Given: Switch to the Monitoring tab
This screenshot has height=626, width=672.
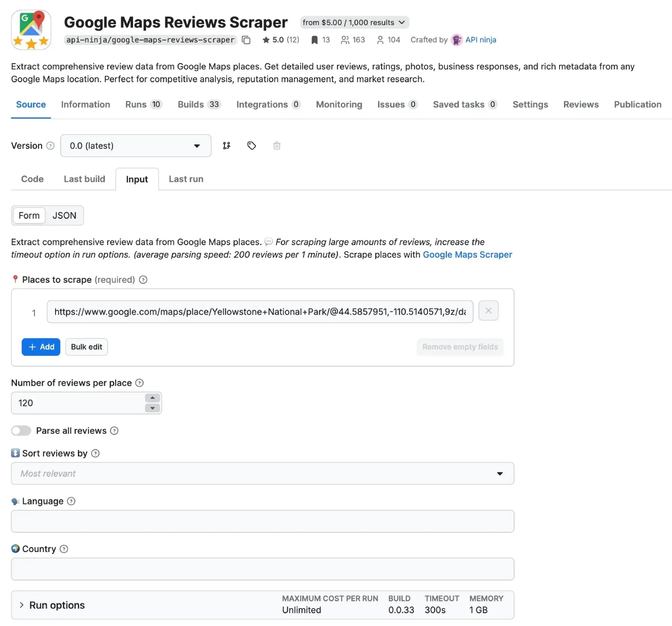Looking at the screenshot, I should tap(339, 104).
